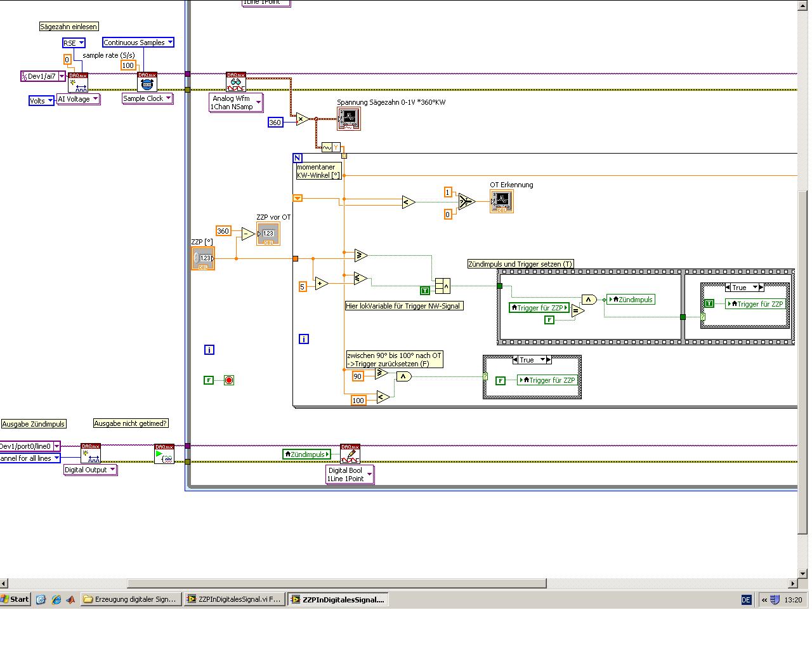Click the Select node beside OT Erkennung

(466, 202)
